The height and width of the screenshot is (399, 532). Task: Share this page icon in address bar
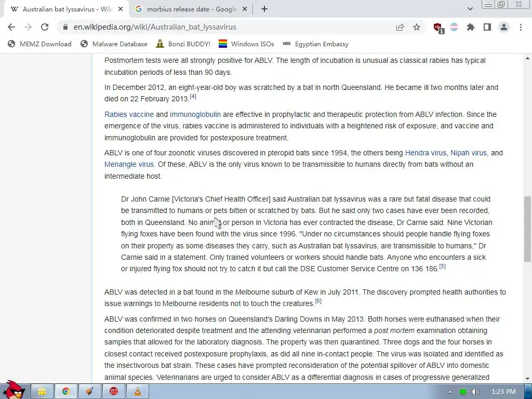pos(400,27)
